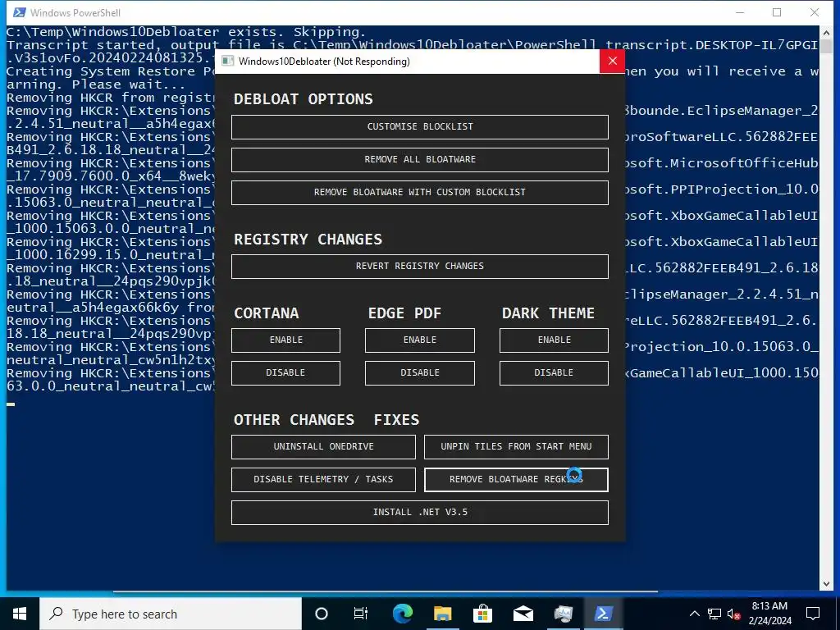Click Revert Registry Changes

click(419, 267)
